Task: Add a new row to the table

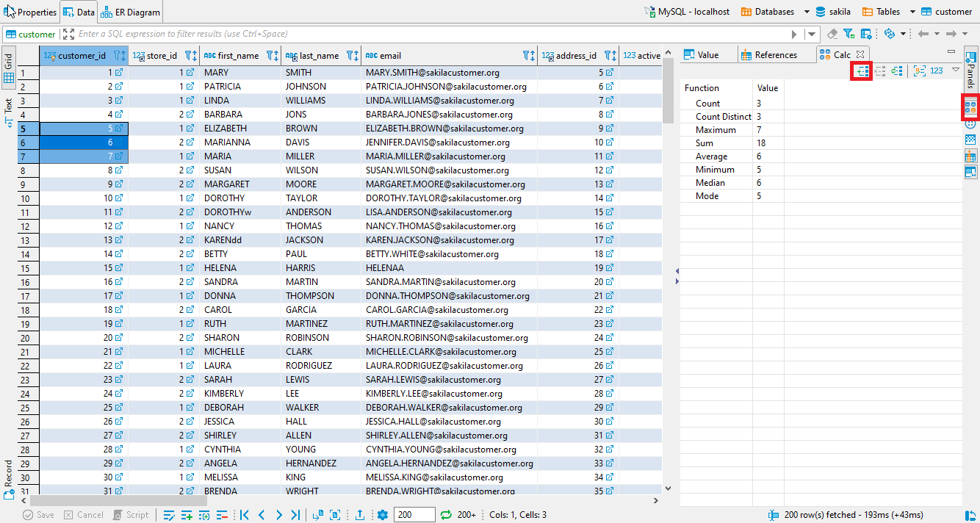Action: click(x=188, y=514)
